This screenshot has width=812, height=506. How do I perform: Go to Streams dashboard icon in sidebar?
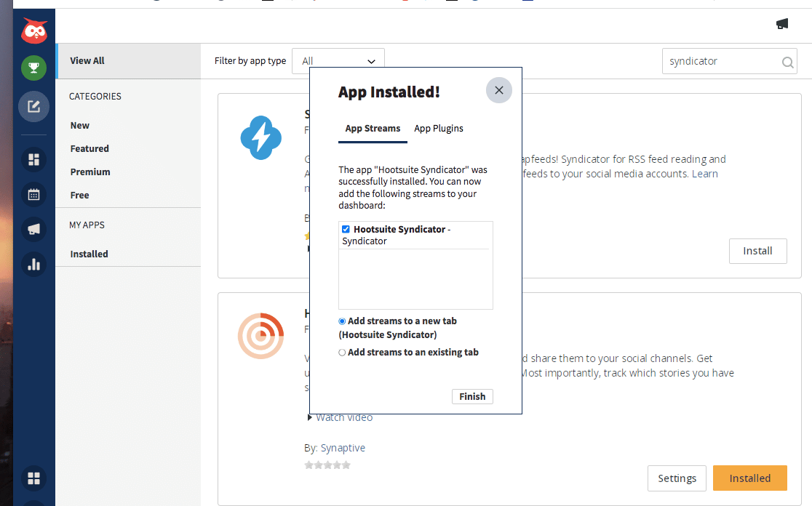(33, 159)
